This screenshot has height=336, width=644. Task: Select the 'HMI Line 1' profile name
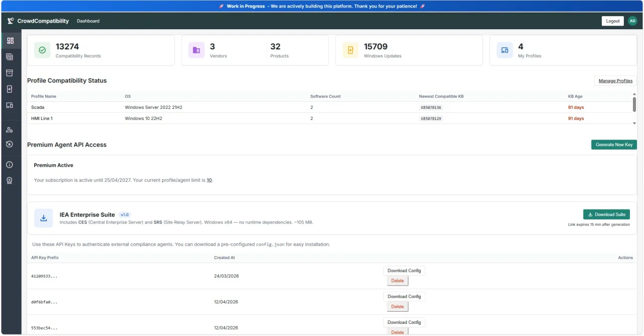click(42, 118)
